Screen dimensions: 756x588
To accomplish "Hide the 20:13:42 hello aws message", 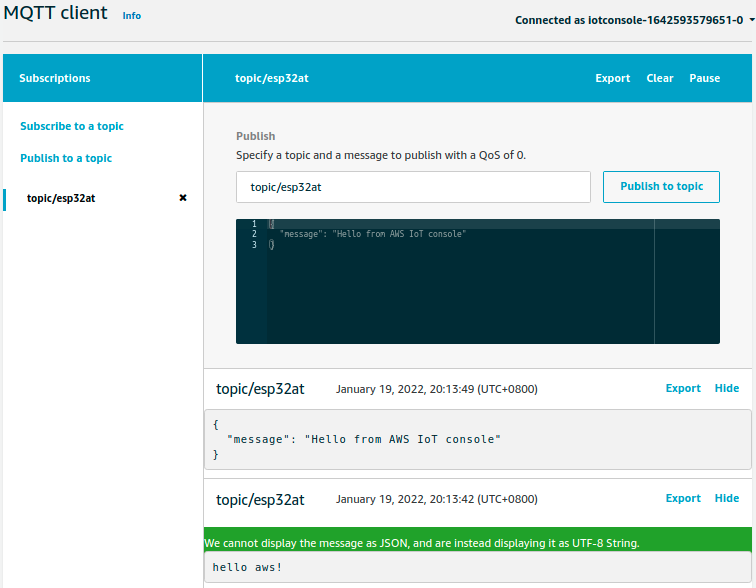I will click(x=727, y=498).
